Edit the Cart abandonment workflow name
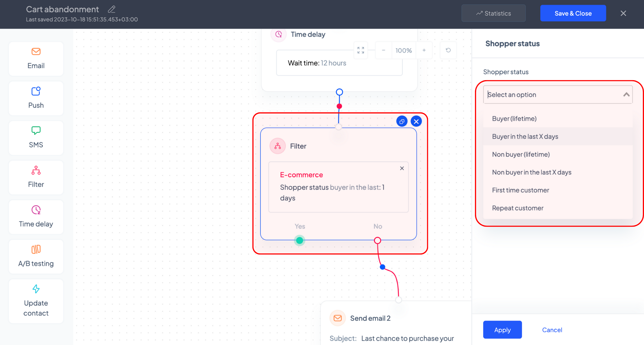 point(112,9)
